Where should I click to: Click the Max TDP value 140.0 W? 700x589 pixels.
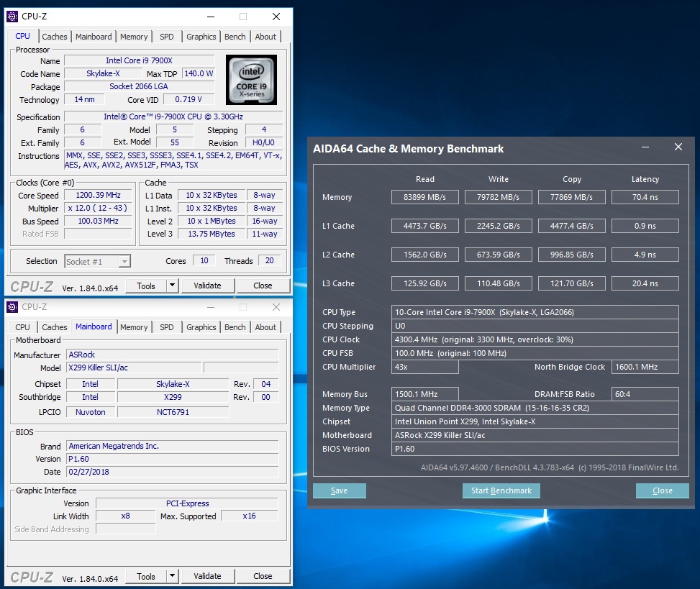pos(199,73)
